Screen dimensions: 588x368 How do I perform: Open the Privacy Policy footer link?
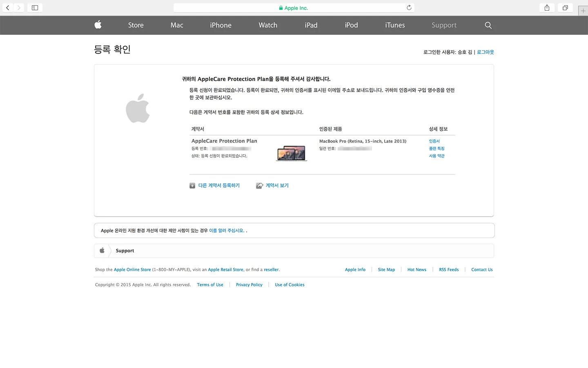coord(249,285)
